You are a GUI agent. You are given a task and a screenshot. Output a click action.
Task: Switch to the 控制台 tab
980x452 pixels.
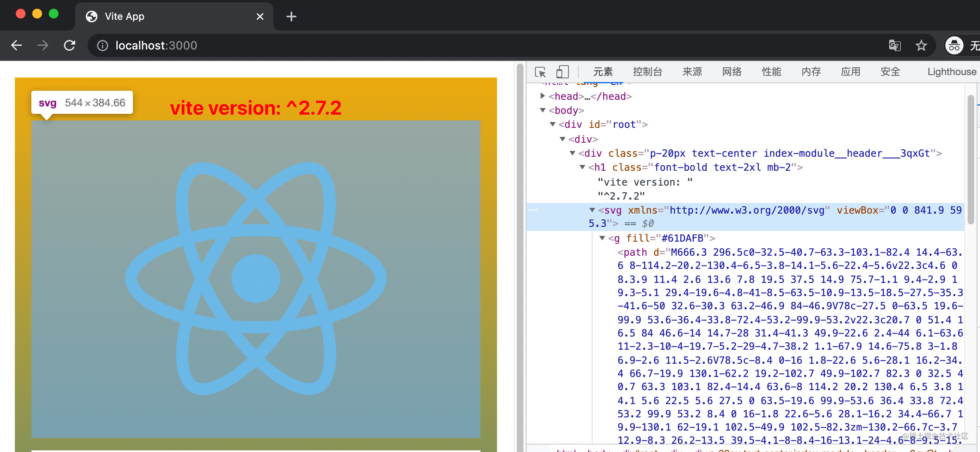click(647, 72)
